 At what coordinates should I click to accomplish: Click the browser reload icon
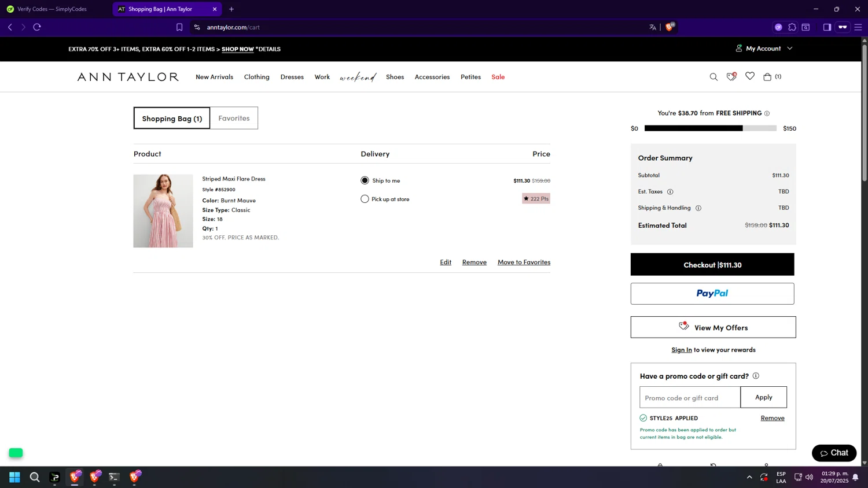37,27
